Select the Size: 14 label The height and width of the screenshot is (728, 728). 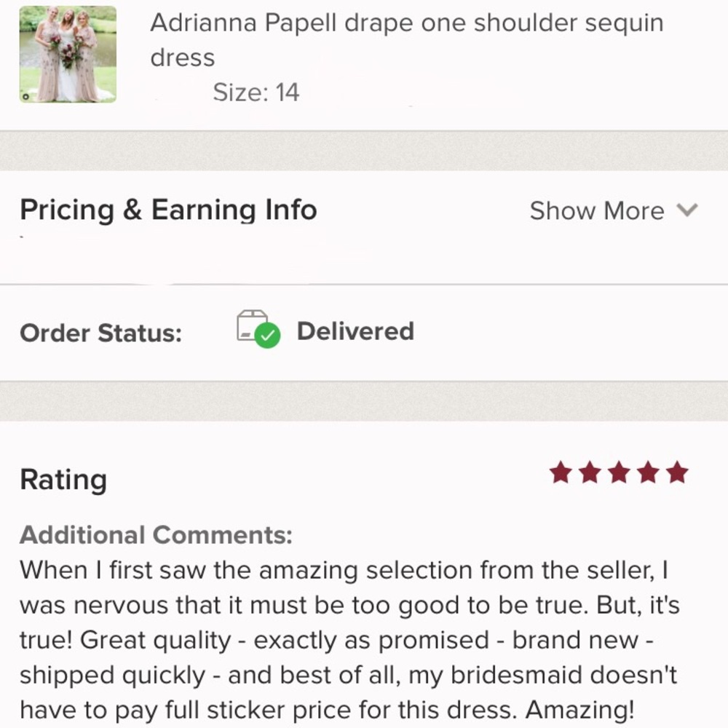click(256, 92)
